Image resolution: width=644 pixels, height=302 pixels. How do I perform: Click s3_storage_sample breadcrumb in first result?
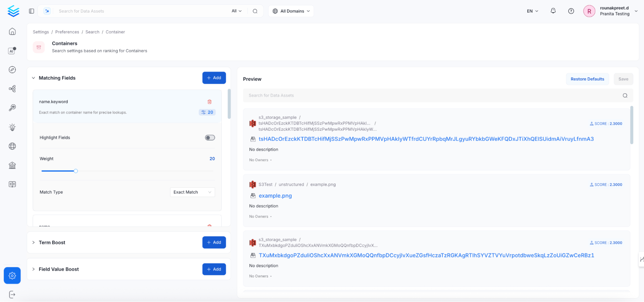coord(277,118)
